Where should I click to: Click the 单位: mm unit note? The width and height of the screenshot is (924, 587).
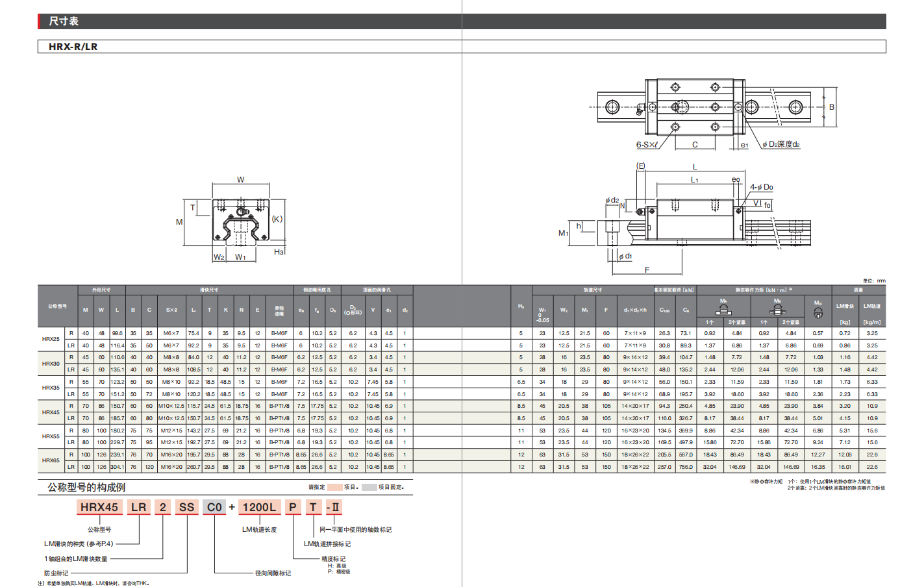[x=874, y=281]
